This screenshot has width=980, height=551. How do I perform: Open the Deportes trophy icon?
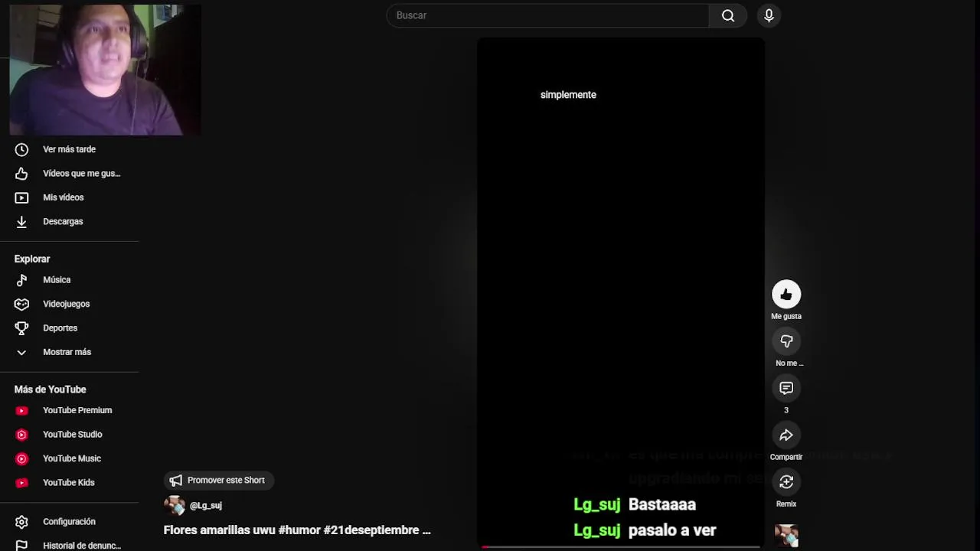[21, 328]
